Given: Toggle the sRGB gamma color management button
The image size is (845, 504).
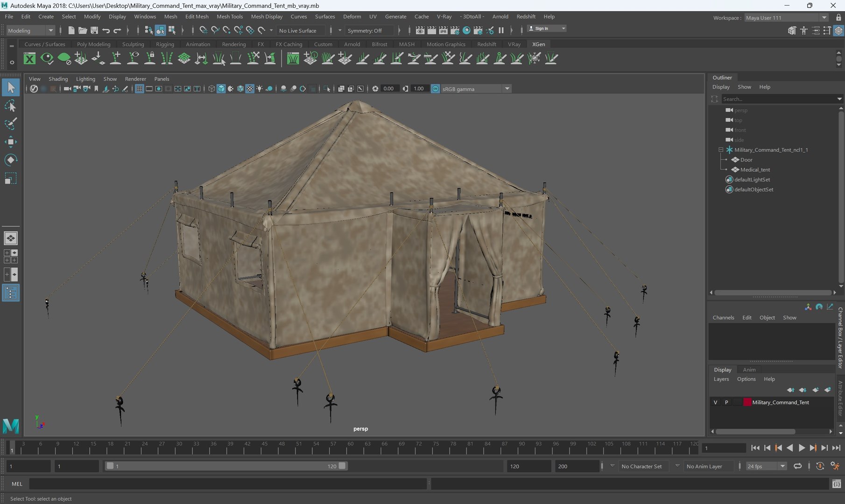Looking at the screenshot, I should (435, 89).
